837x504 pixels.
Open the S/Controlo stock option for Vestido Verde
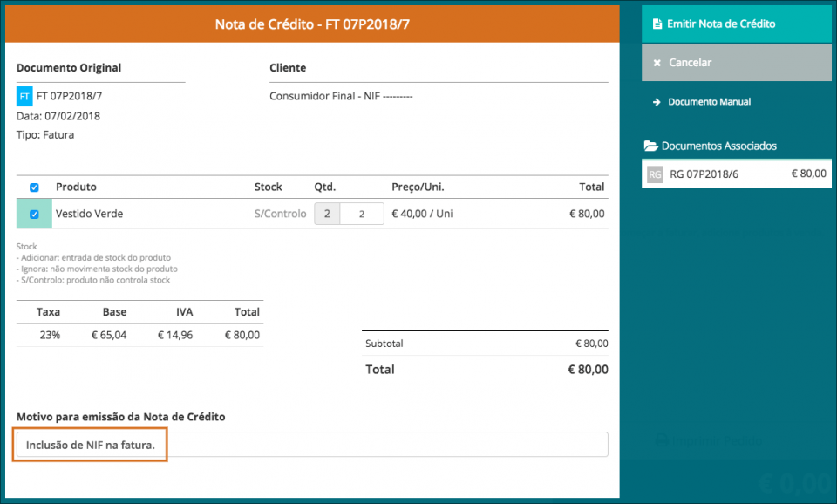coord(280,213)
